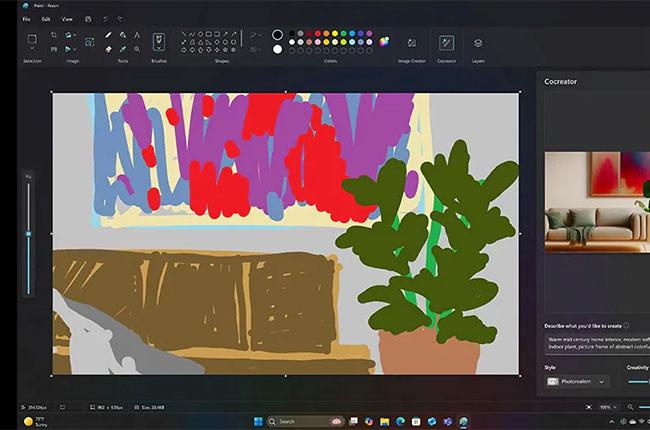Select the Eraser tool
The width and height of the screenshot is (650, 430).
click(108, 49)
